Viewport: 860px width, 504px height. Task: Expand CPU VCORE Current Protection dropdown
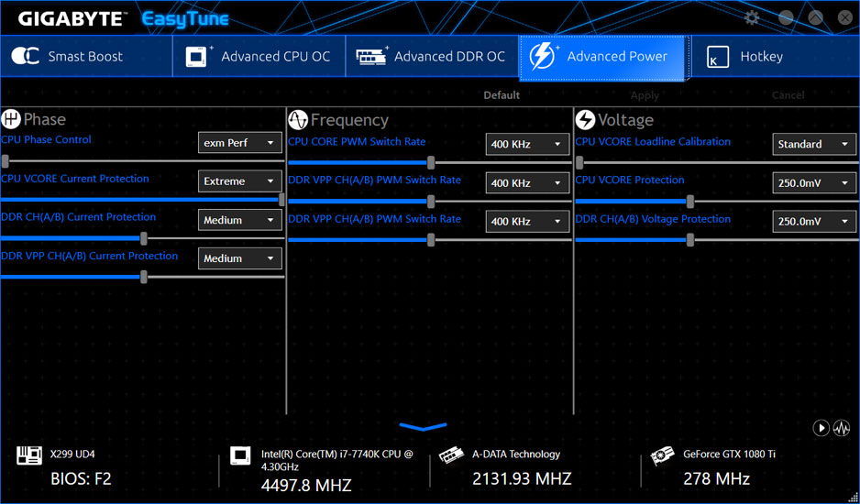coord(240,181)
